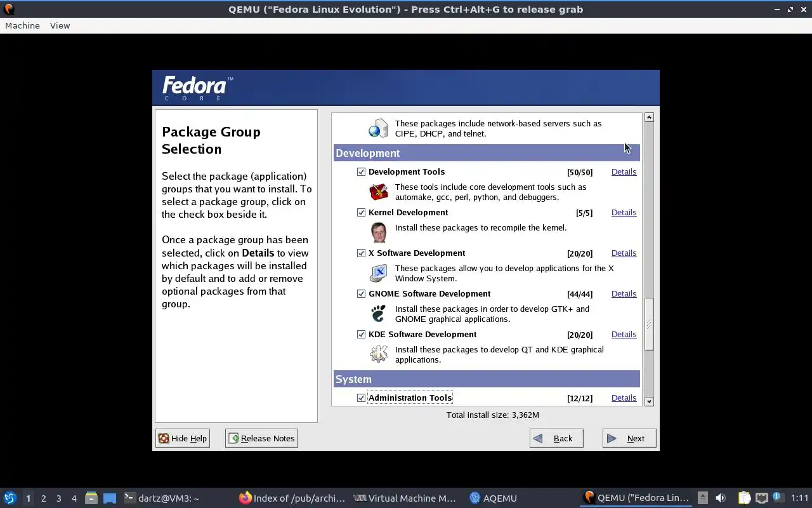Click the GNOME footprint icon
Image resolution: width=812 pixels, height=508 pixels.
379,314
